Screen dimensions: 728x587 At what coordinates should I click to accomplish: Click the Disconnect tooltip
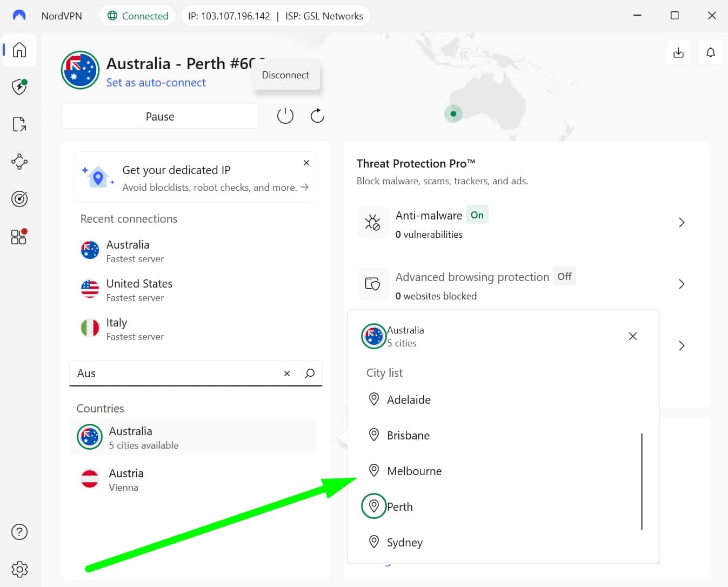point(285,75)
